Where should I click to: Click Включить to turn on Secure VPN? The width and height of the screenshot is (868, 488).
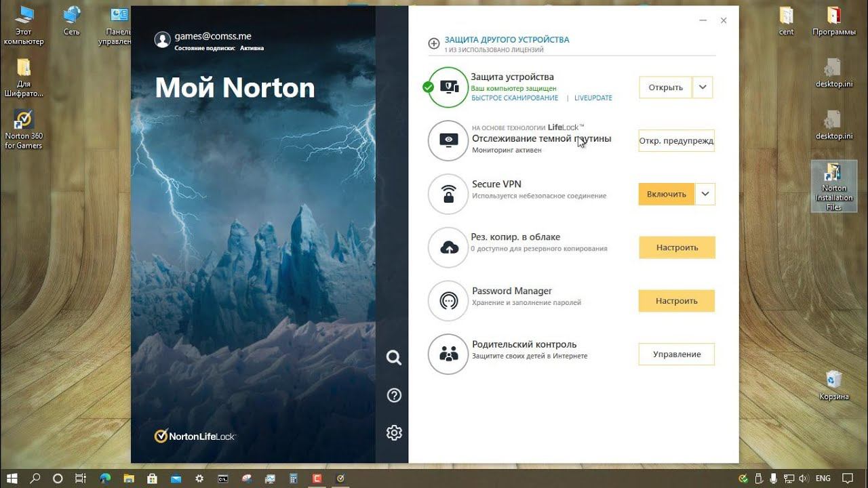(667, 194)
